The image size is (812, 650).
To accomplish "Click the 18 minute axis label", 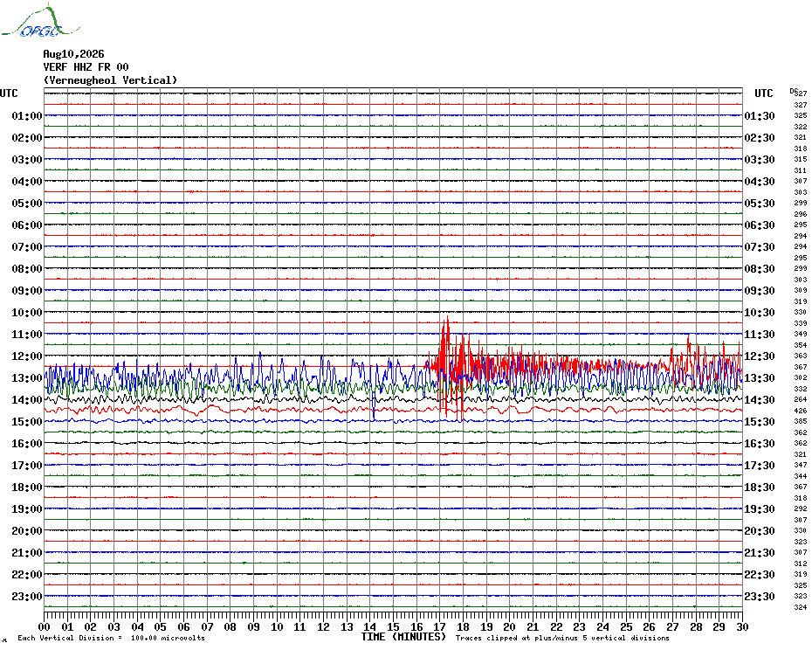I will 464,626.
